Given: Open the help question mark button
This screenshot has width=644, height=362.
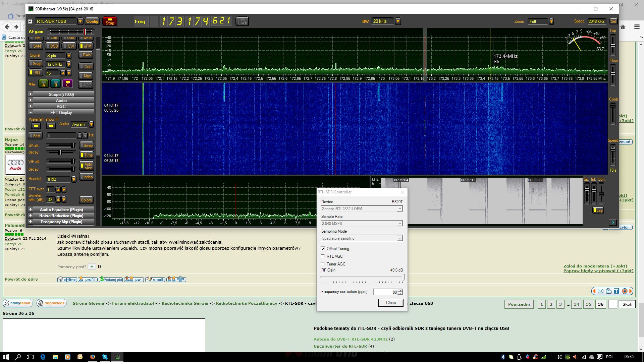Looking at the screenshot, I should 612,223.
